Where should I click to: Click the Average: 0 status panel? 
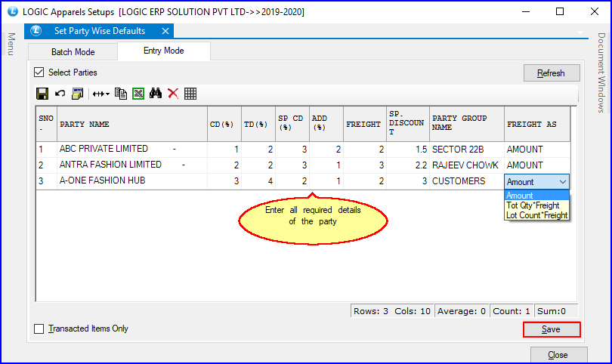coord(462,311)
